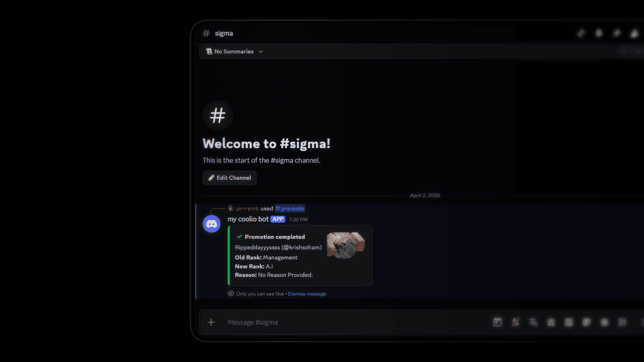644x362 pixels.
Task: Click Edit Channel button
Action: pos(229,178)
